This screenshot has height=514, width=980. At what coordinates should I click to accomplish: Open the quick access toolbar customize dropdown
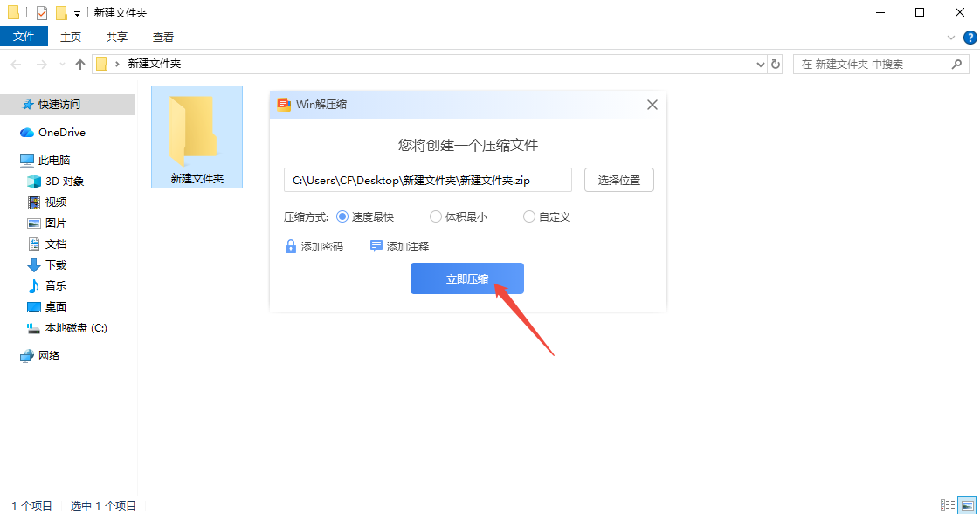click(x=78, y=13)
